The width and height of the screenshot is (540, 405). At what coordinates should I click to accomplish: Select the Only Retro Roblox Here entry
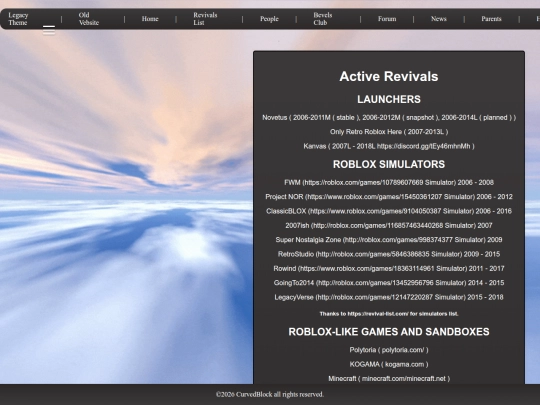tap(389, 132)
